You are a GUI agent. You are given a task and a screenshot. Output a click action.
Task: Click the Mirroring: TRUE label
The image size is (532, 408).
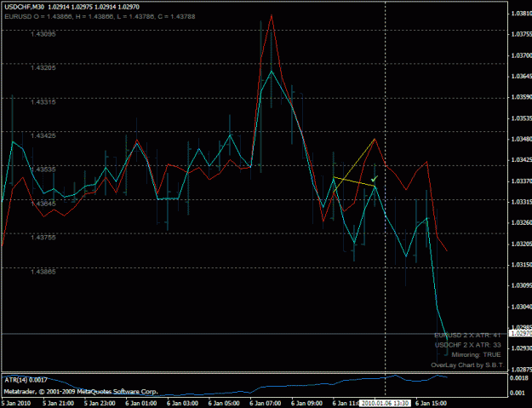click(477, 354)
